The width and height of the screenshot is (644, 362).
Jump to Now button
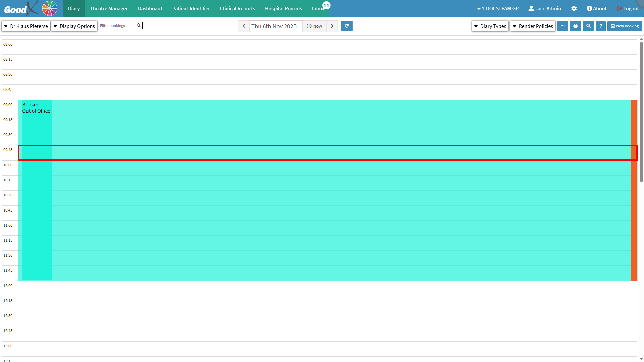point(314,26)
